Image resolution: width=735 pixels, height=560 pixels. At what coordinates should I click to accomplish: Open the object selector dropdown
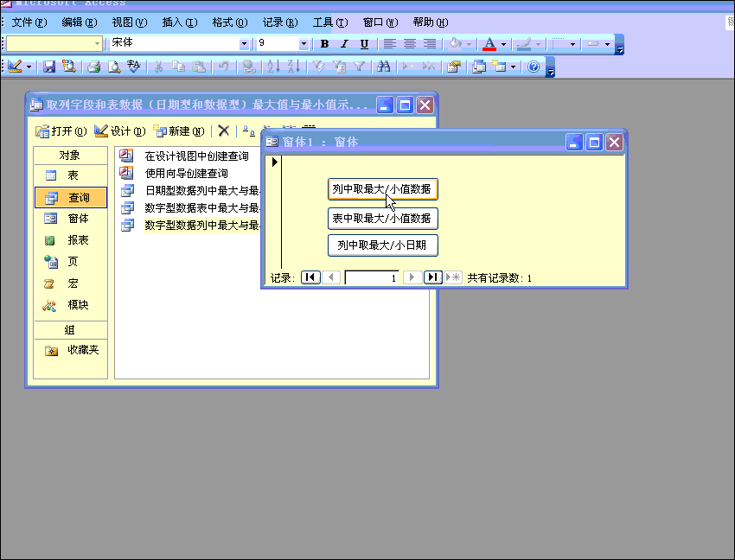click(x=97, y=43)
